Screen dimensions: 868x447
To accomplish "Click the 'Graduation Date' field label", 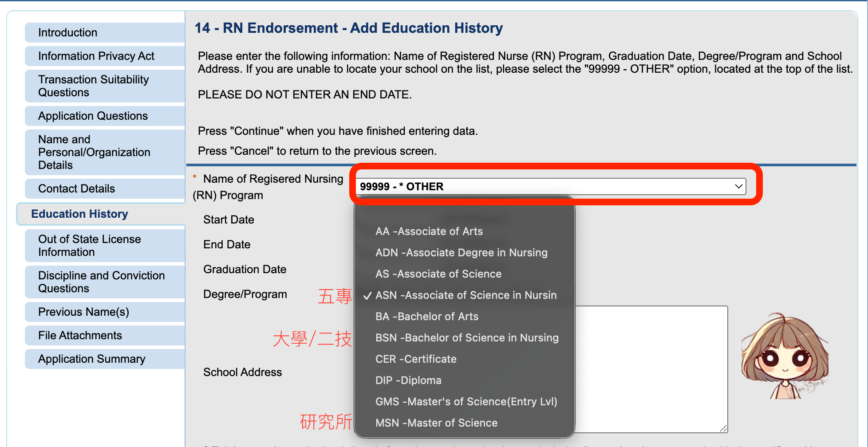I will [x=245, y=269].
